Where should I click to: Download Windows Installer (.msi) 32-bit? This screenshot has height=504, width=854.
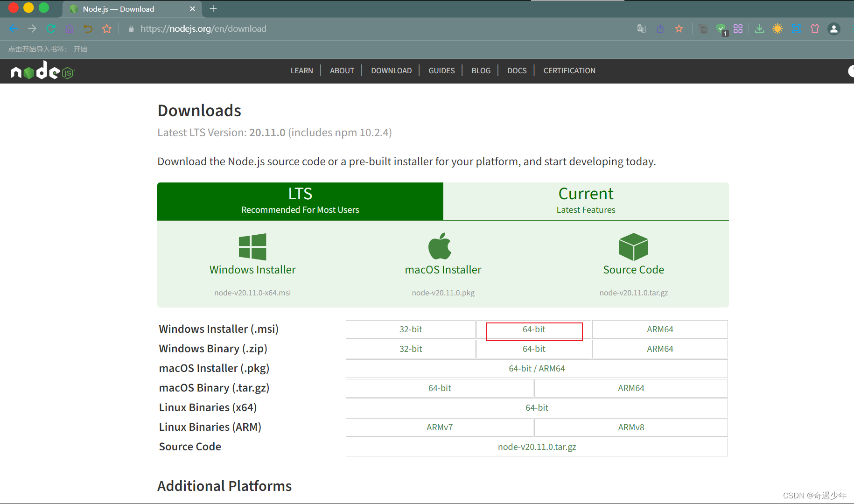coord(411,329)
